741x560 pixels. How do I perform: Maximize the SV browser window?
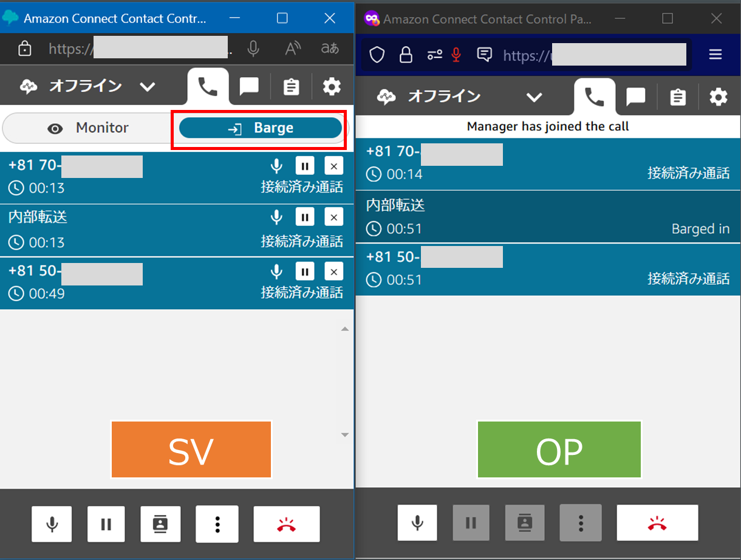[x=282, y=18]
